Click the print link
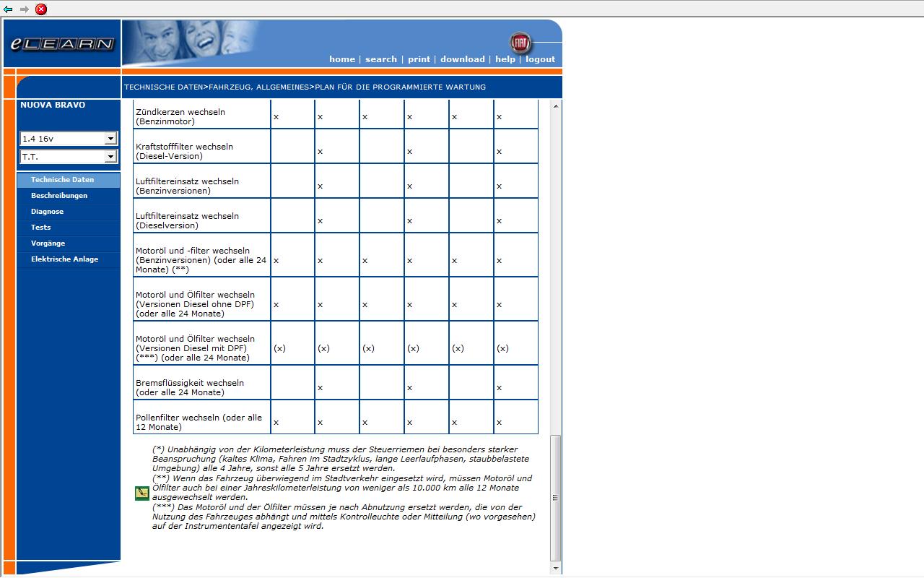This screenshot has height=578, width=924. click(x=419, y=59)
